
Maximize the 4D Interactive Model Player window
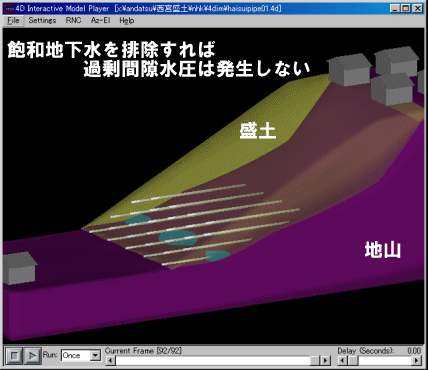pyautogui.click(x=406, y=8)
